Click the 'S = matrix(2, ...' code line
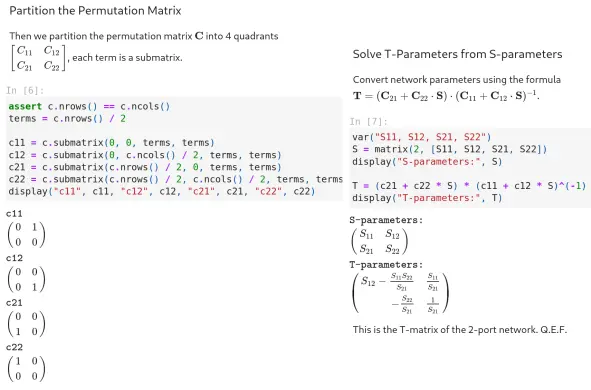 (x=449, y=149)
